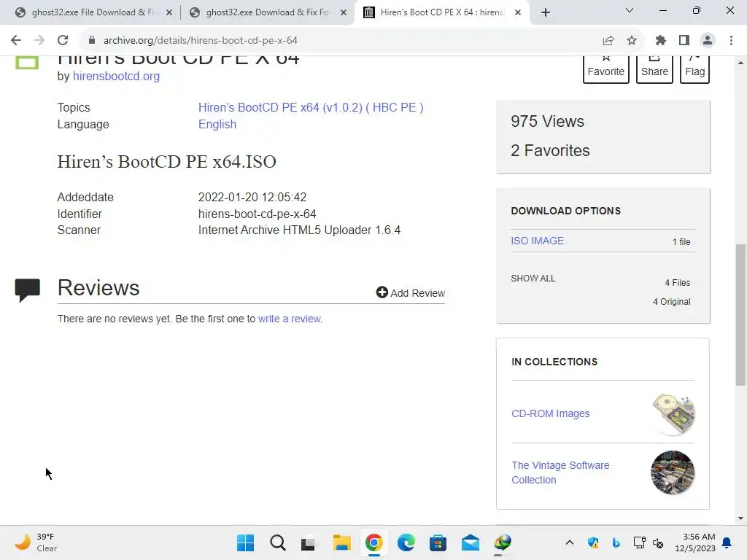Screen dimensions: 747x560
Task: Close the Hiren's Boot CD tab
Action: [x=518, y=13]
